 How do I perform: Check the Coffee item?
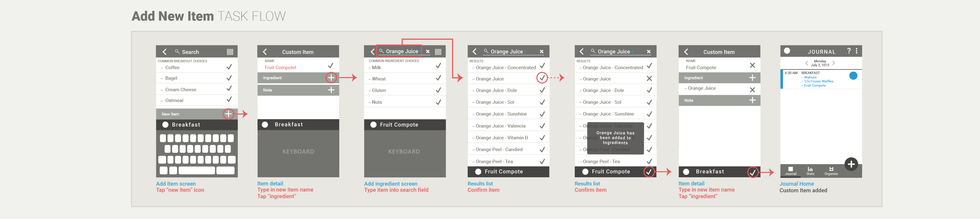(229, 67)
